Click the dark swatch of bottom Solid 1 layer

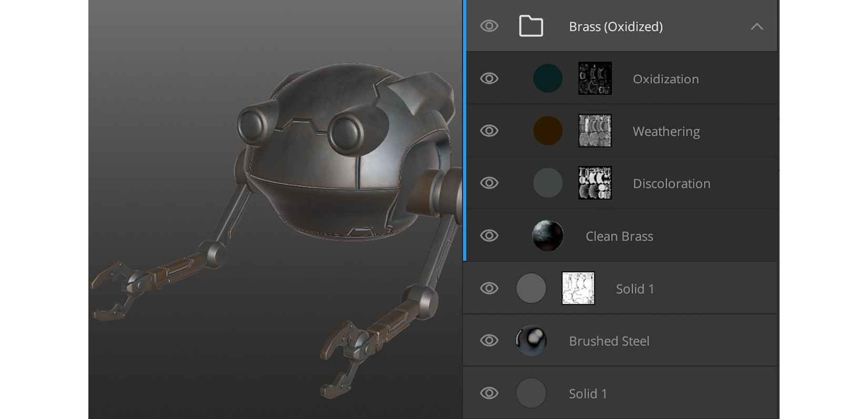[531, 393]
